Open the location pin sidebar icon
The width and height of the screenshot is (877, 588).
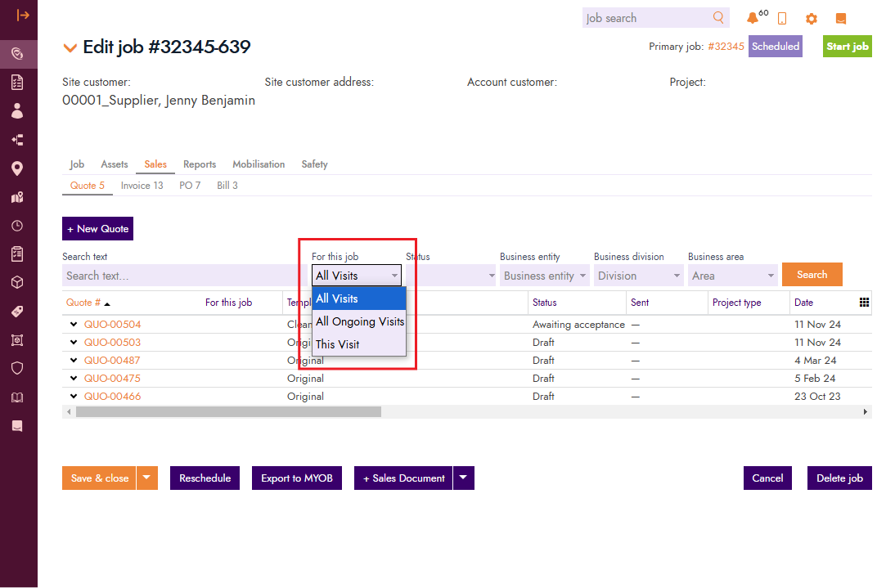[17, 168]
